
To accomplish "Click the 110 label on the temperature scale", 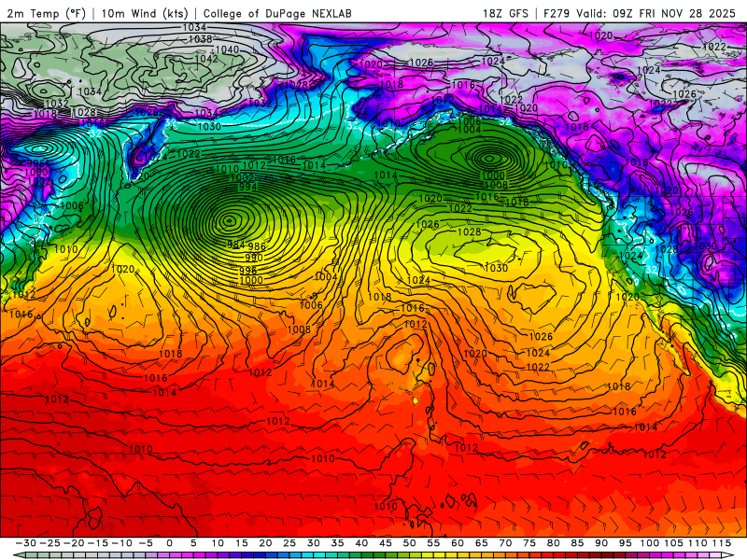I will pyautogui.click(x=698, y=543).
